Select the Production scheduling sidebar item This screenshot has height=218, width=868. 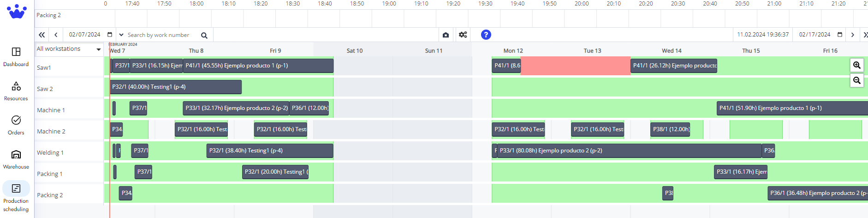(x=16, y=189)
